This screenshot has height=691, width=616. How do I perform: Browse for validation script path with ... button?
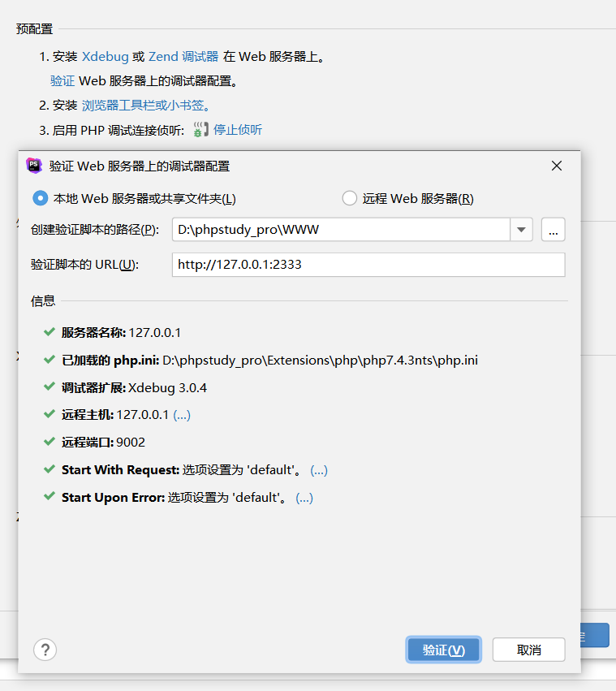(553, 229)
